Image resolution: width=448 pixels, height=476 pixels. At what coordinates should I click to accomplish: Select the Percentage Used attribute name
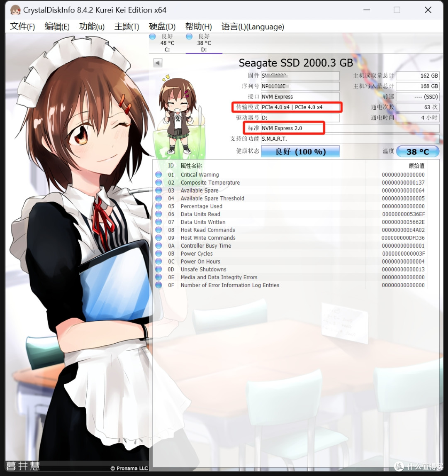click(x=202, y=206)
